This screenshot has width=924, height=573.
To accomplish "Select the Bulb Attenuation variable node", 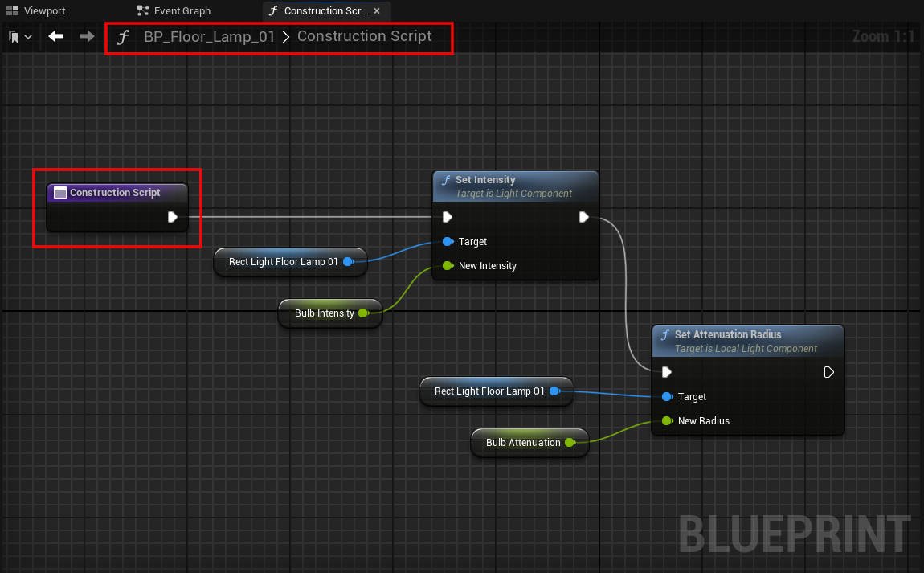I will [529, 443].
